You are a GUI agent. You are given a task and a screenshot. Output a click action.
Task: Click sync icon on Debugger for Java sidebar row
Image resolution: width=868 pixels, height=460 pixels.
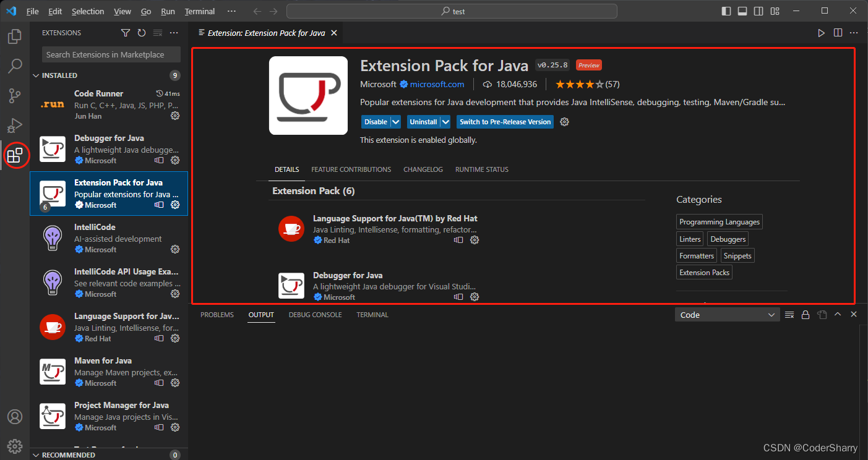159,160
